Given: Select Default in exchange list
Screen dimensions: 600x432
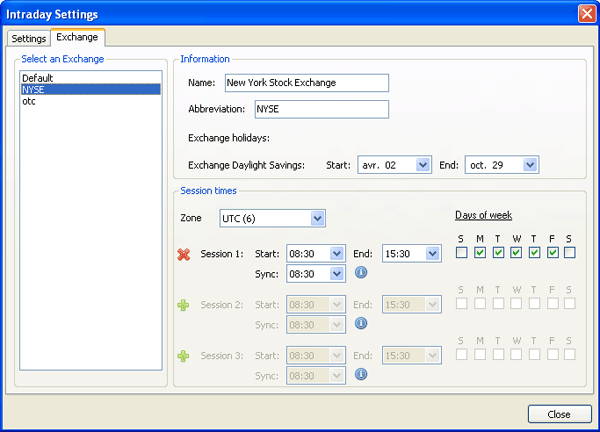Looking at the screenshot, I should click(91, 78).
